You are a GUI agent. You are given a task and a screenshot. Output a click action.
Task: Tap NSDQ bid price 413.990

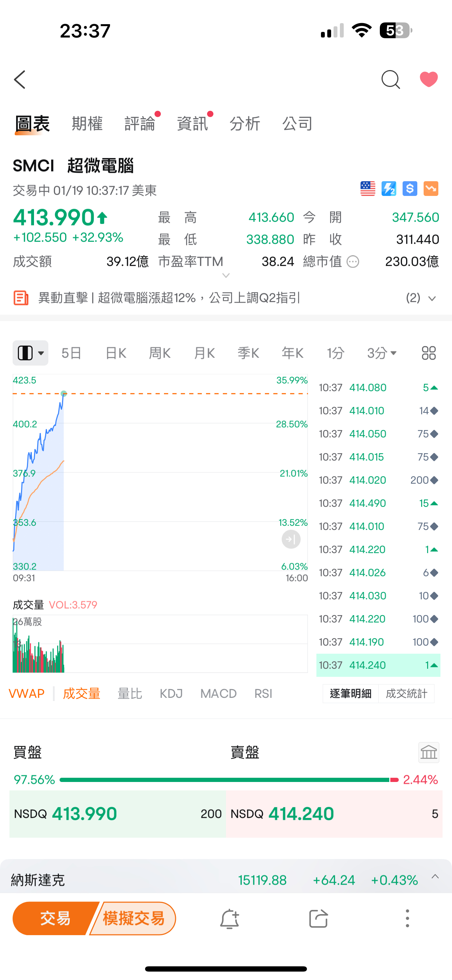pos(118,814)
